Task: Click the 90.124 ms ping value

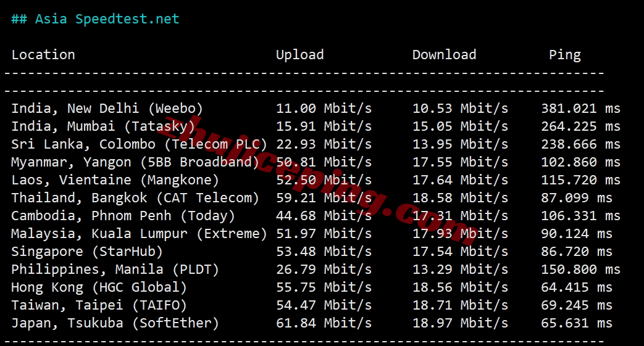Action: point(577,234)
